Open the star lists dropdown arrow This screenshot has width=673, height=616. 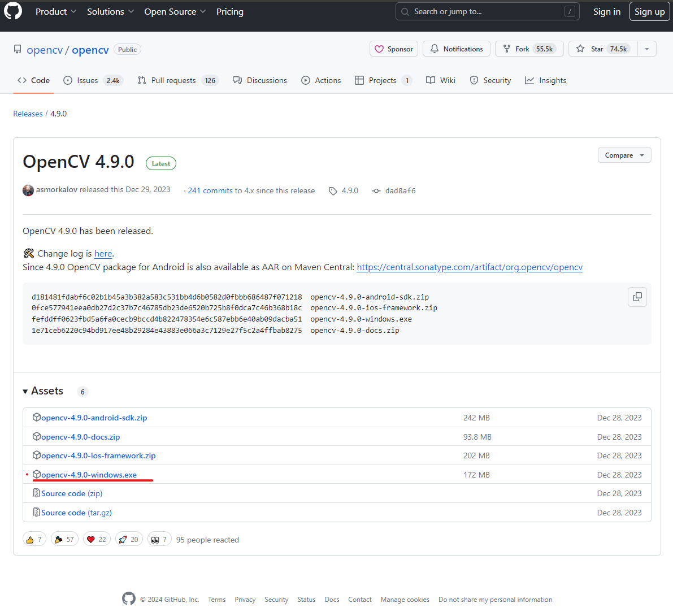pos(647,49)
